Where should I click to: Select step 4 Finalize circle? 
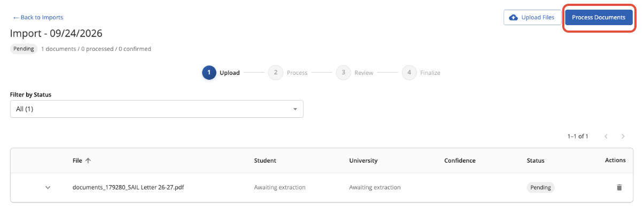[409, 73]
